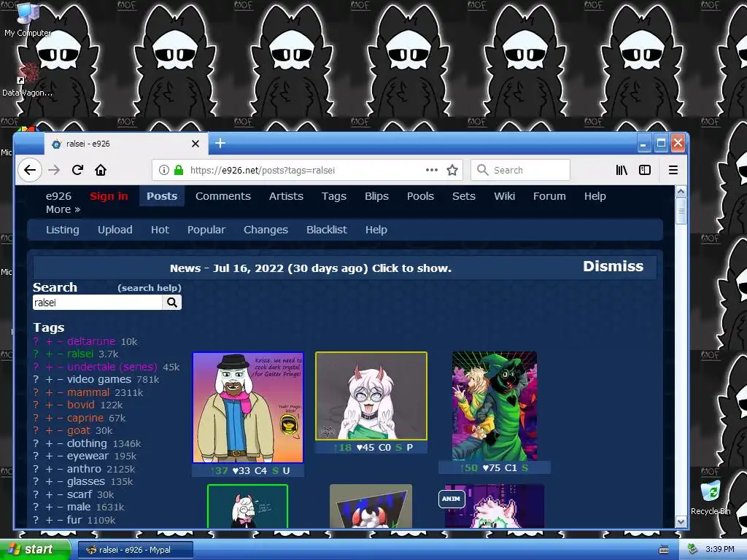This screenshot has width=747, height=560.
Task: Open the Tags navigation item
Action: coord(334,196)
